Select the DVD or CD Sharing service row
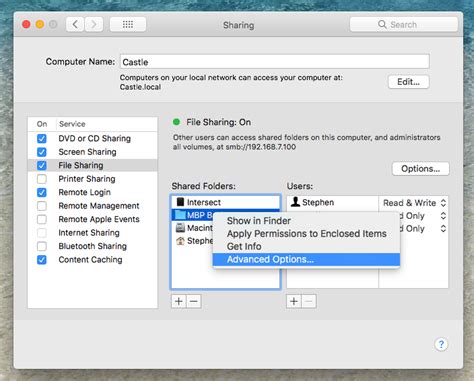Screen dimensions: 474x381 [x=93, y=138]
